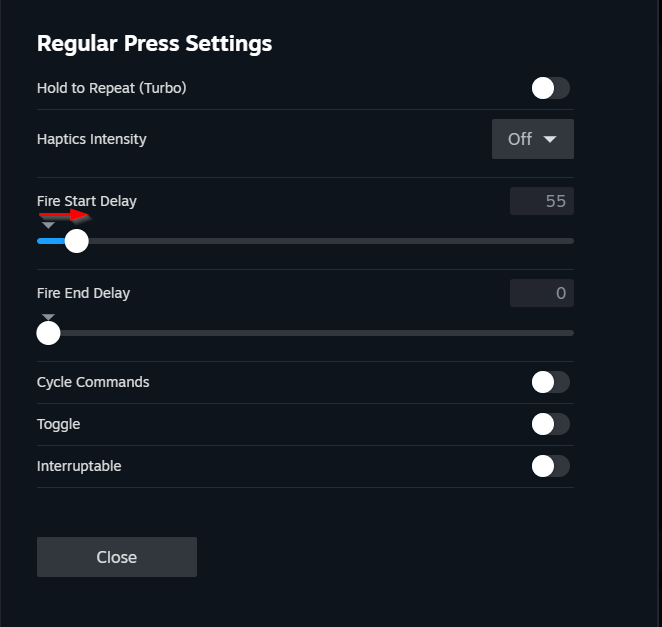
Task: Click the Fire End Delay default marker triangle
Action: (x=48, y=318)
